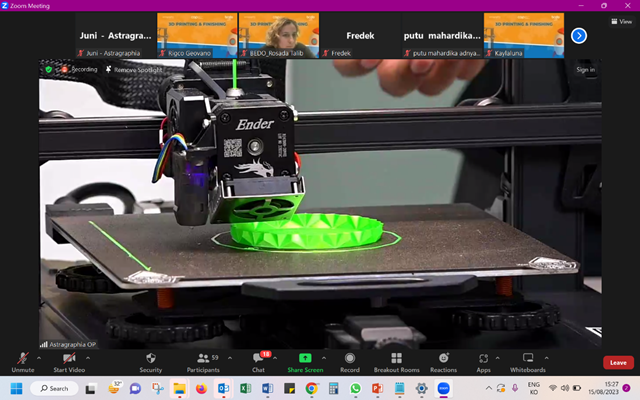Open audio options arrow next to Unmute

click(39, 358)
